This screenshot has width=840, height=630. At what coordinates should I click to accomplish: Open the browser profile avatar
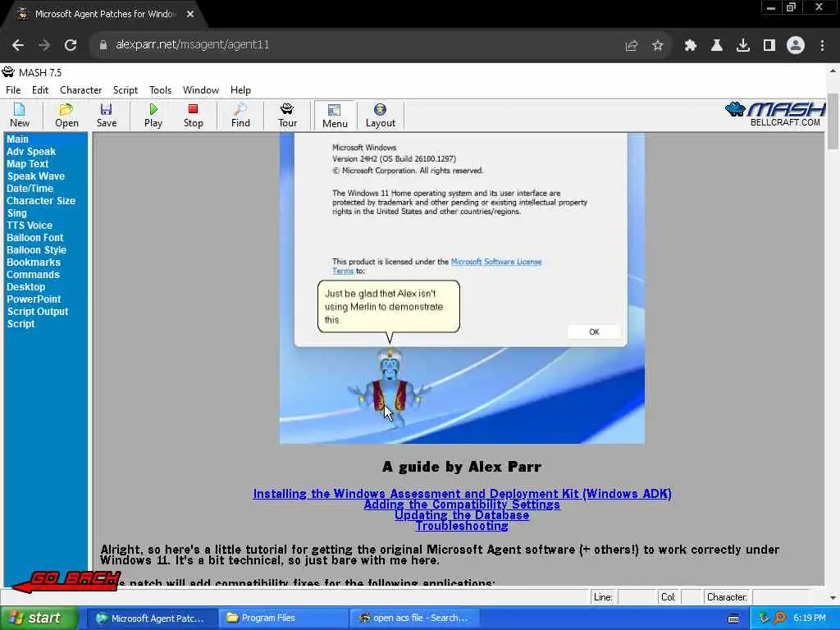[x=796, y=46]
